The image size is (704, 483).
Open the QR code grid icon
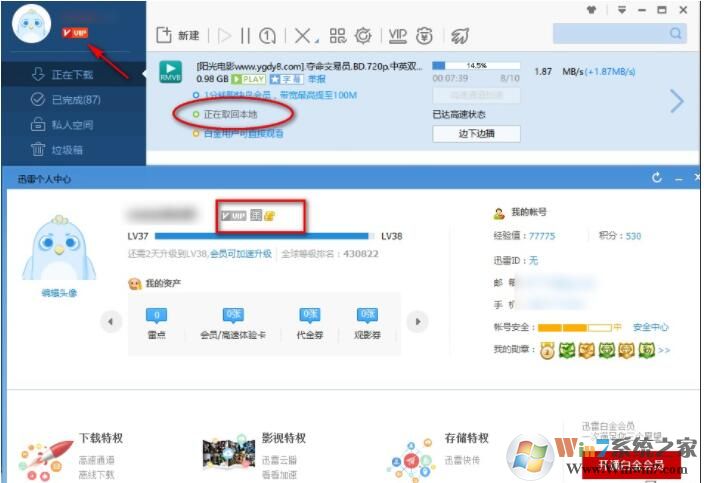[338, 35]
